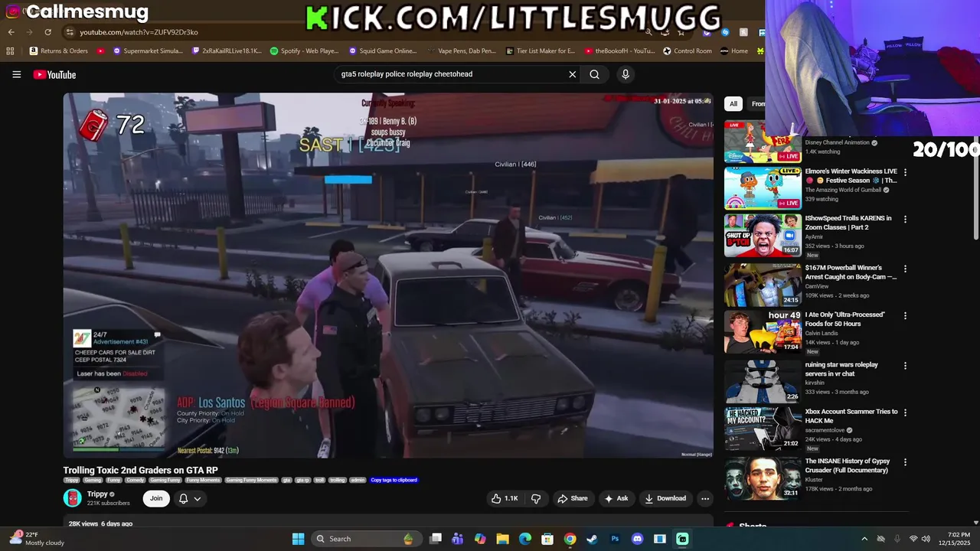Open Photoshop from the taskbar

click(615, 539)
